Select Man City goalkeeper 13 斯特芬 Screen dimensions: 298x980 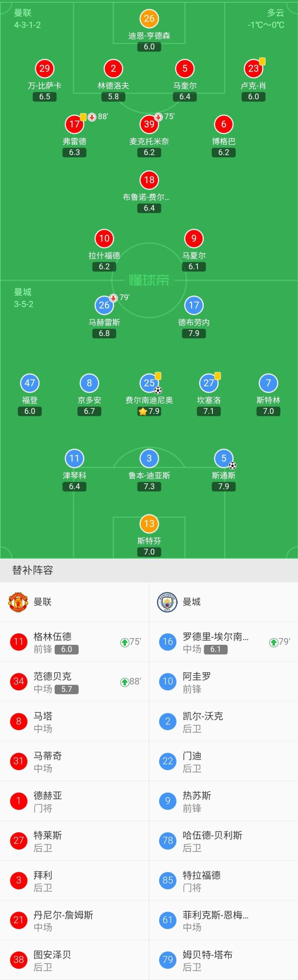point(149,524)
